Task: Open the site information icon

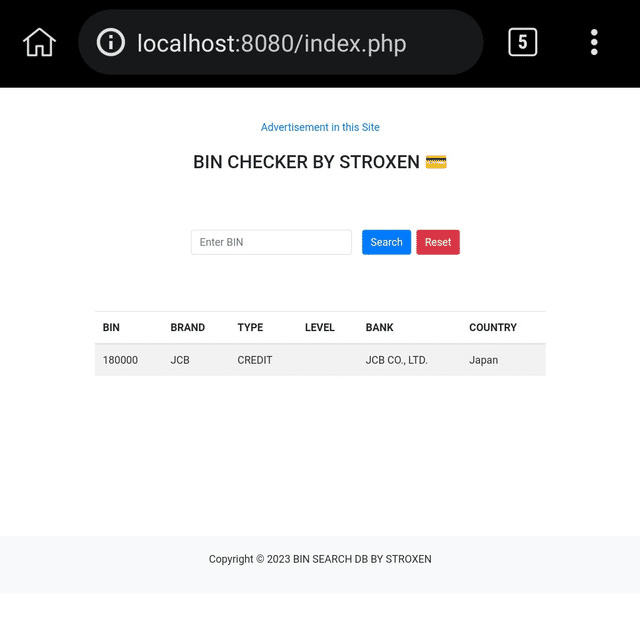Action: [x=111, y=42]
